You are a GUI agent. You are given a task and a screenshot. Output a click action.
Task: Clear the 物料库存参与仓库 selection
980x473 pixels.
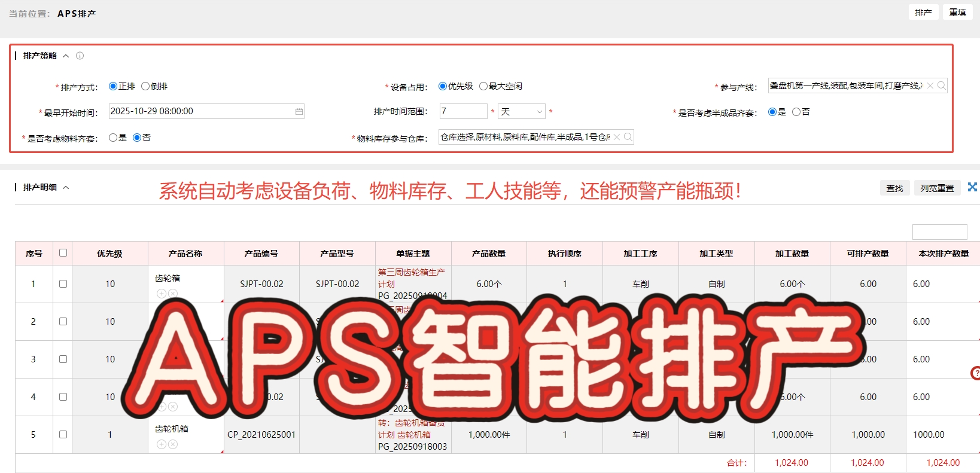tap(617, 137)
